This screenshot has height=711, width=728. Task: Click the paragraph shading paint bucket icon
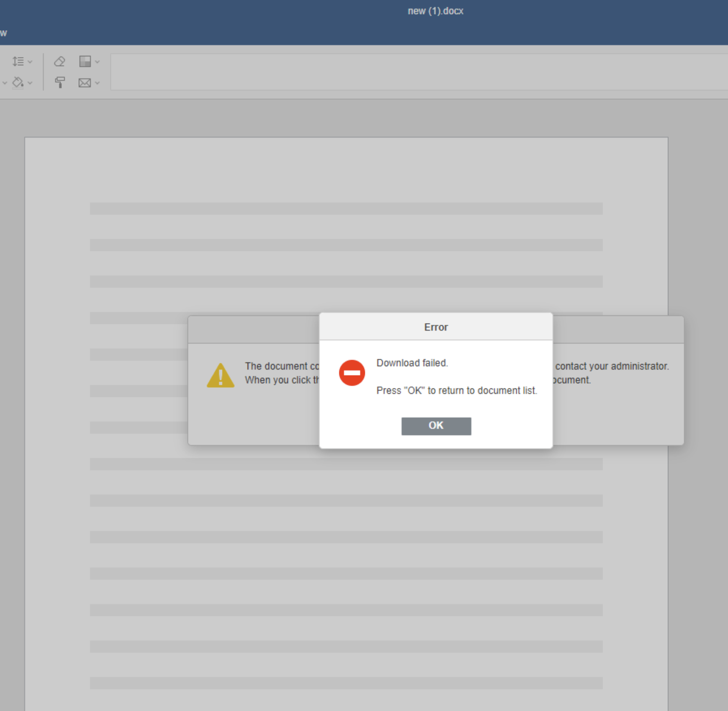click(x=18, y=82)
